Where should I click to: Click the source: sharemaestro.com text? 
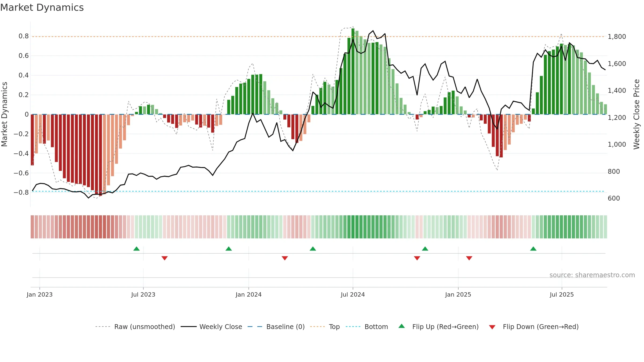click(x=592, y=275)
